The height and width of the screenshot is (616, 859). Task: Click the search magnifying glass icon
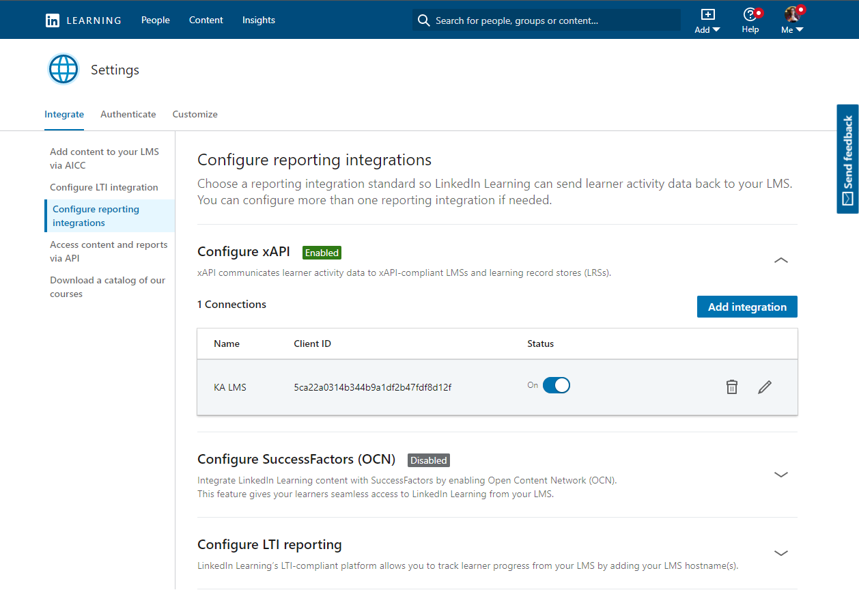(x=423, y=20)
